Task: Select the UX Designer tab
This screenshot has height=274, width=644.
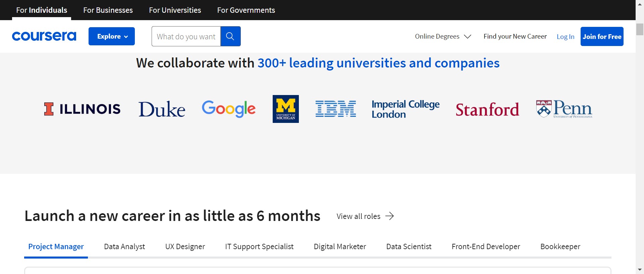Action: (x=185, y=246)
